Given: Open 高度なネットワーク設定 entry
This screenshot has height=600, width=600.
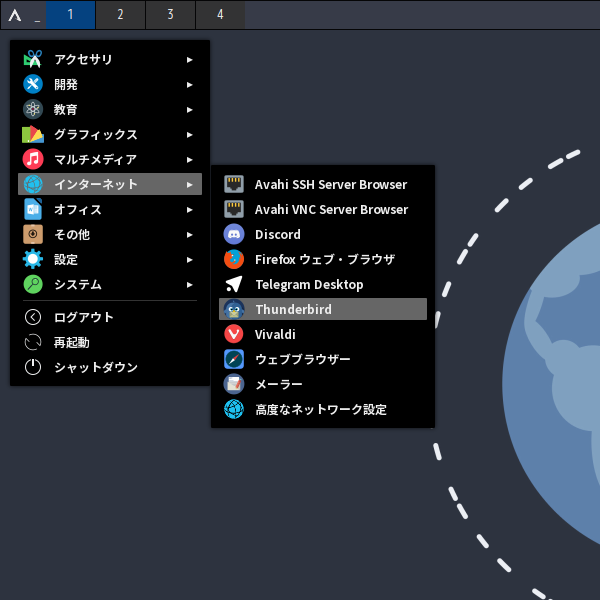Looking at the screenshot, I should (320, 409).
